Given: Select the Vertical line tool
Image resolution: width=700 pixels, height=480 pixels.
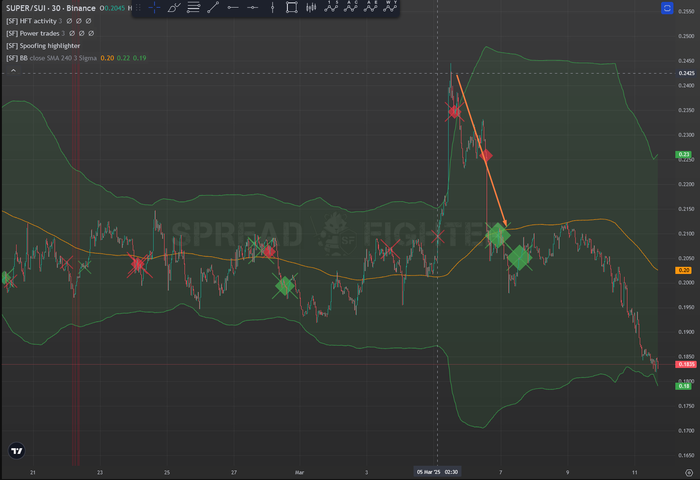Looking at the screenshot, I should tap(272, 7).
